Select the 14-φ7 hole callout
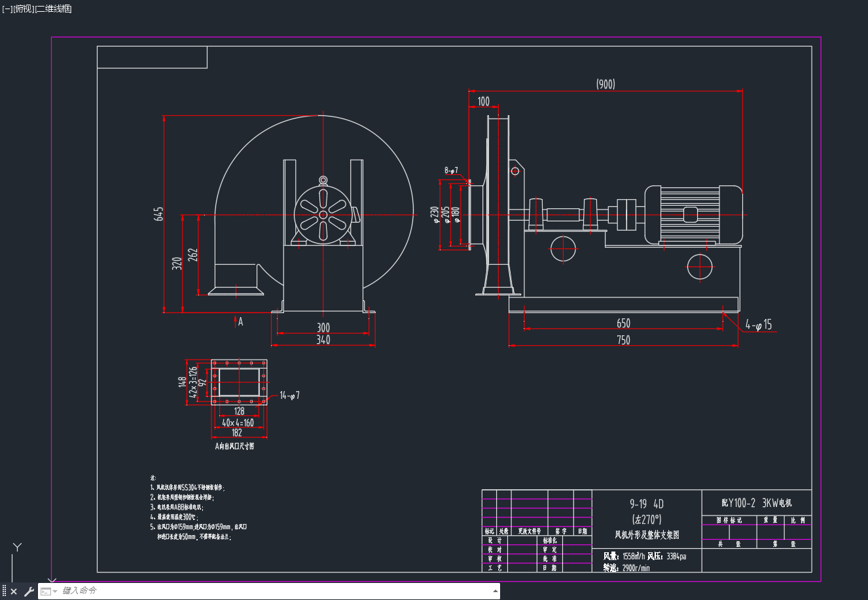868x600 pixels. 289,396
